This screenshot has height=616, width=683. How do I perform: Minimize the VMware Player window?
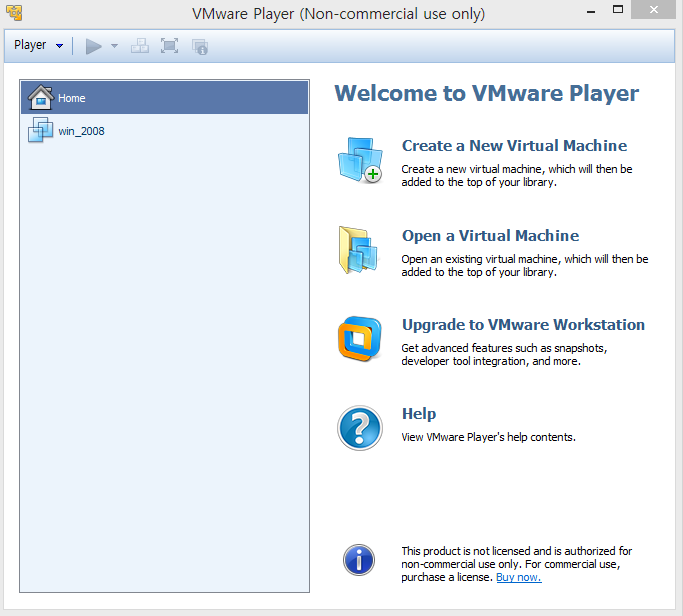[x=591, y=12]
